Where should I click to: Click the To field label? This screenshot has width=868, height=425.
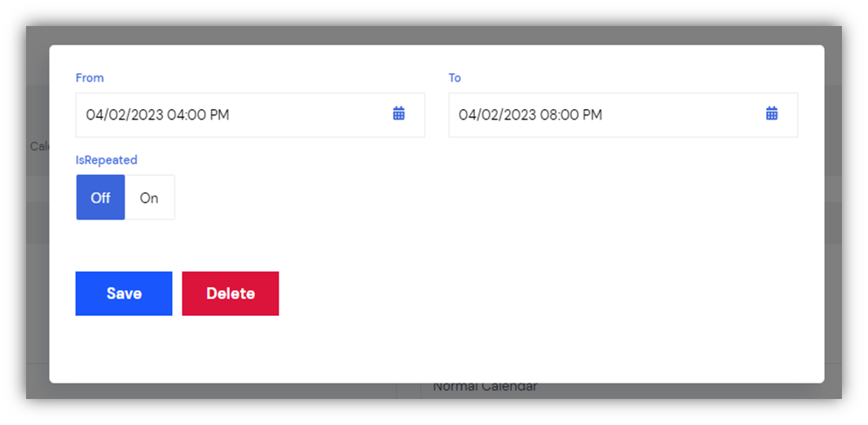click(x=455, y=78)
